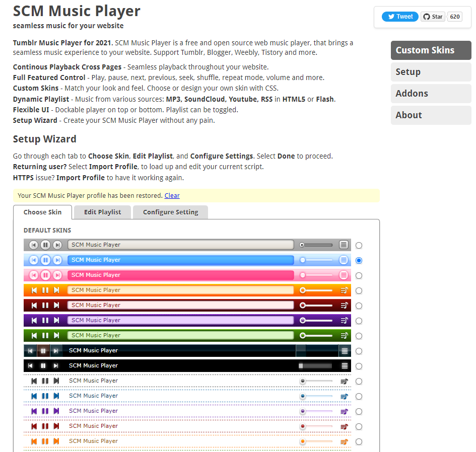476x452 pixels.
Task: Click the red previous icon on the dashed skin
Action: [34, 426]
